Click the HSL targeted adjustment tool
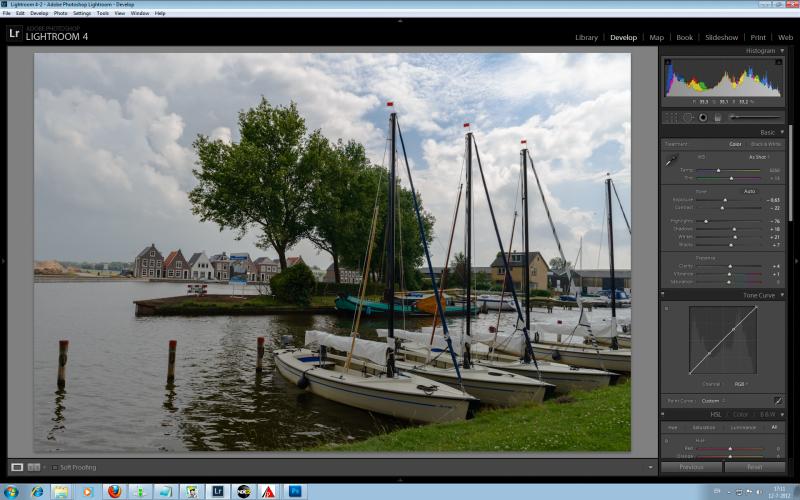 click(x=666, y=441)
